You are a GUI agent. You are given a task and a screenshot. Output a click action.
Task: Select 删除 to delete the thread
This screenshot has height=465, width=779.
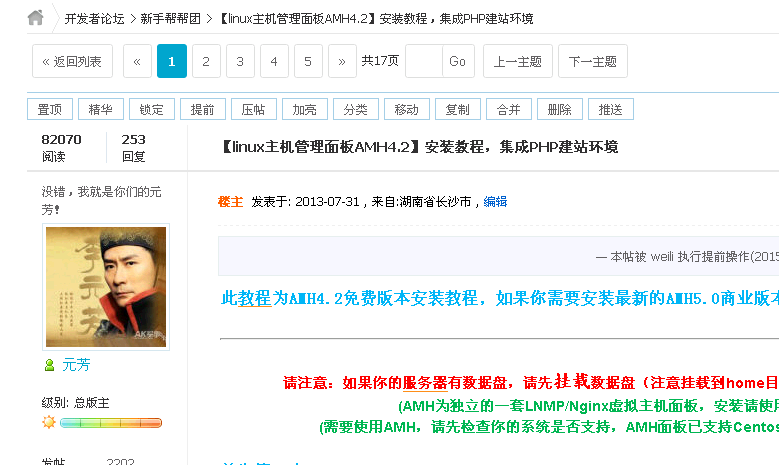[560, 109]
